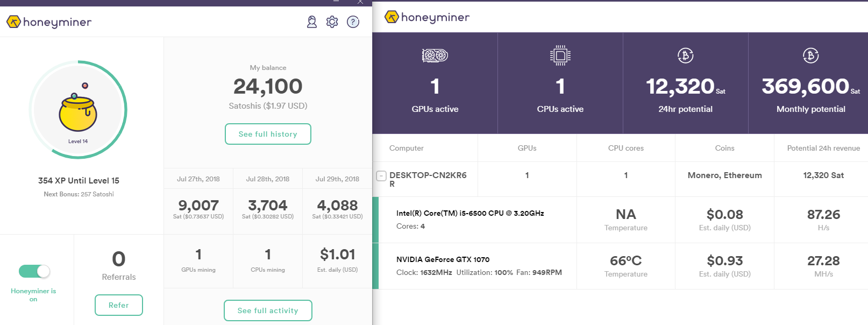Screen dimensions: 868x325
Task: Click the 9,007 Sat earnings value
Action: click(198, 205)
